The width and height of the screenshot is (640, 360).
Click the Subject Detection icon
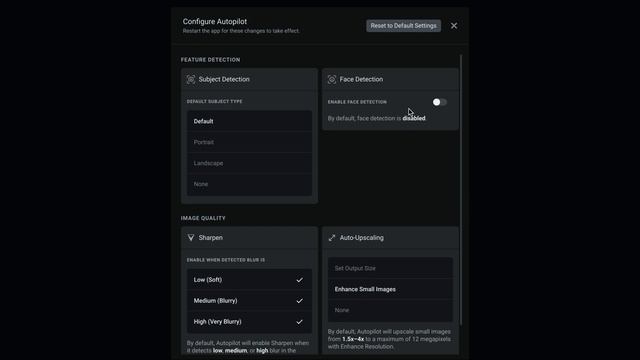(x=191, y=79)
